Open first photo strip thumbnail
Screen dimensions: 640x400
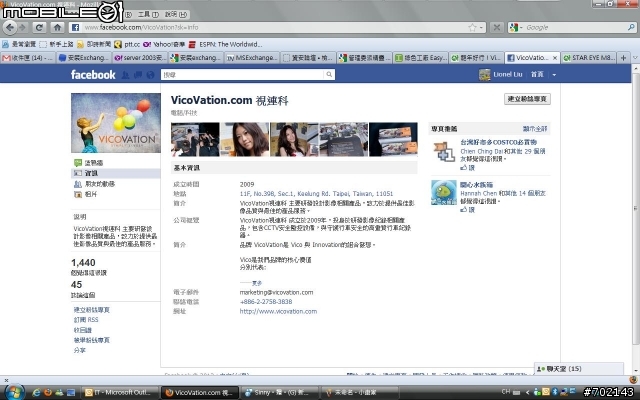pos(195,140)
